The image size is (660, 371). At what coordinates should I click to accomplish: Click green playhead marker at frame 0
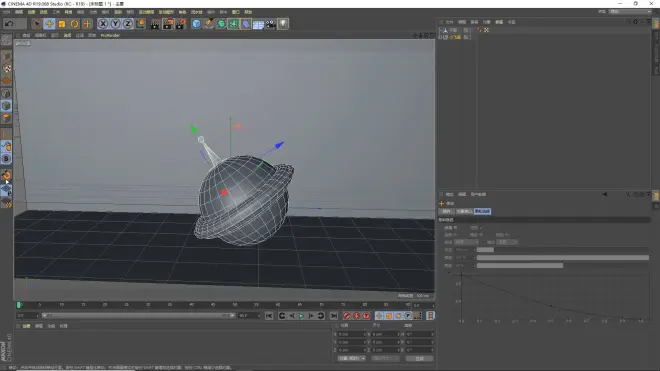tap(19, 305)
